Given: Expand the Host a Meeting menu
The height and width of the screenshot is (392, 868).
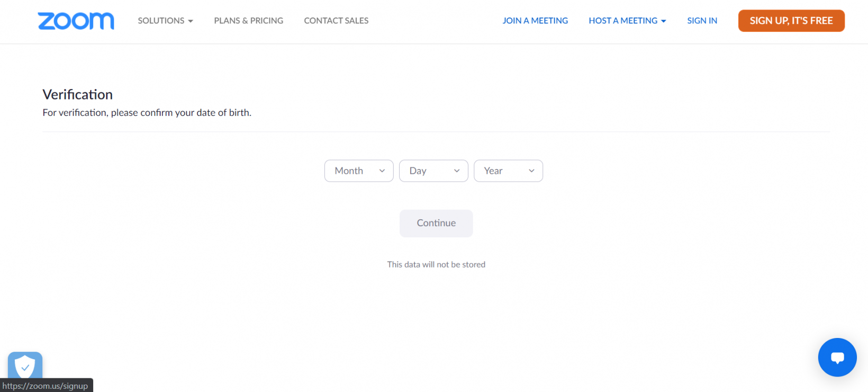Looking at the screenshot, I should (623, 21).
